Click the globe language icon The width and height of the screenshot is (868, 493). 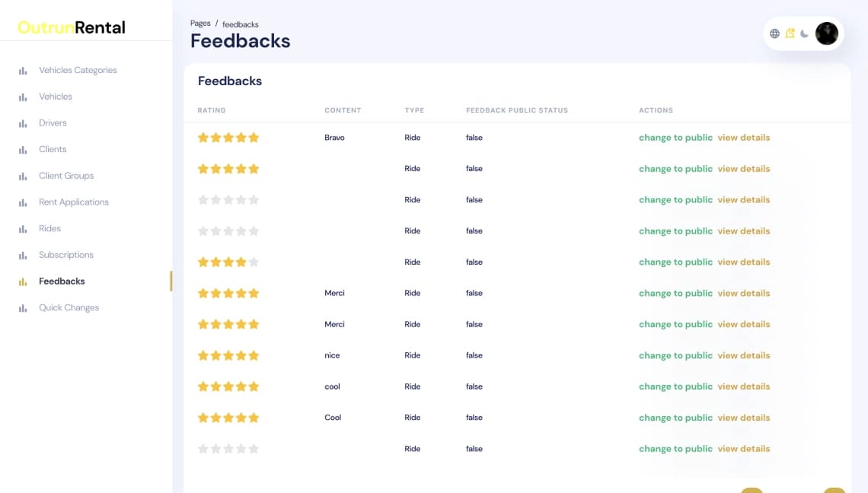pos(774,33)
